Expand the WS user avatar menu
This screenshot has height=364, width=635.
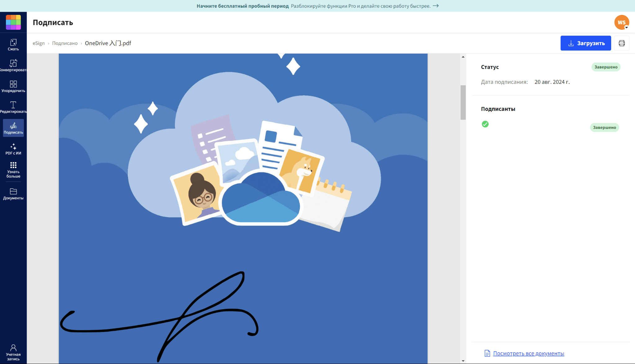622,22
